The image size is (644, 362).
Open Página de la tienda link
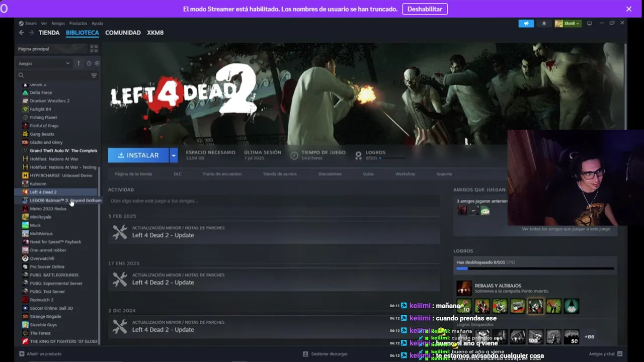point(133,174)
